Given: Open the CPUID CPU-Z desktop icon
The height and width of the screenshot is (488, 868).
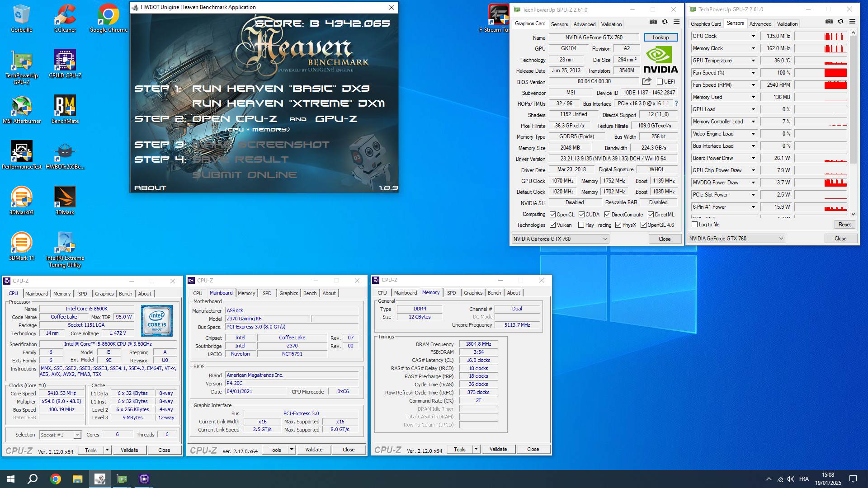Looking at the screenshot, I should [x=65, y=64].
